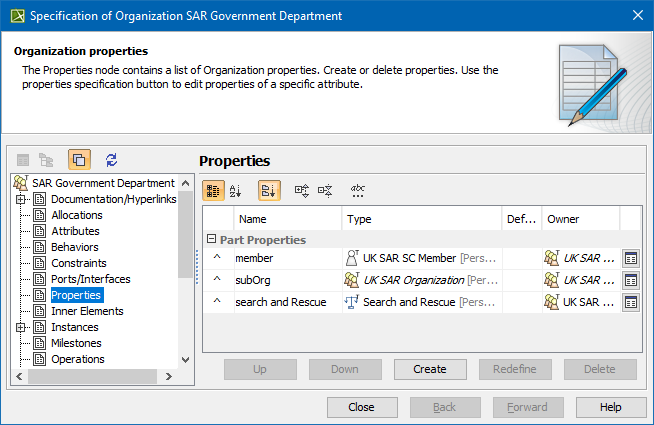The width and height of the screenshot is (654, 425).
Task: Click the tree's vertical scrollbar down arrow
Action: coord(184,359)
